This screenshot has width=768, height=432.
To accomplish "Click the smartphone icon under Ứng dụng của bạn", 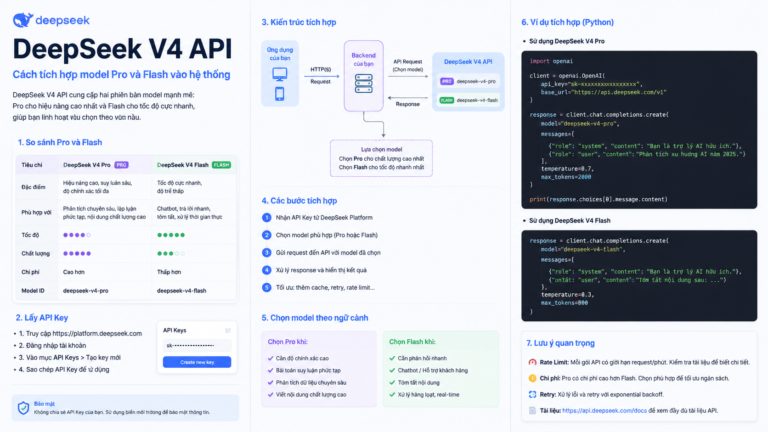I will click(280, 94).
